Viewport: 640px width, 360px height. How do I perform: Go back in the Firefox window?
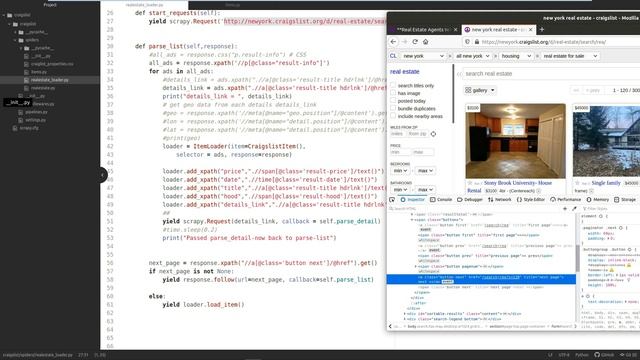(393, 42)
